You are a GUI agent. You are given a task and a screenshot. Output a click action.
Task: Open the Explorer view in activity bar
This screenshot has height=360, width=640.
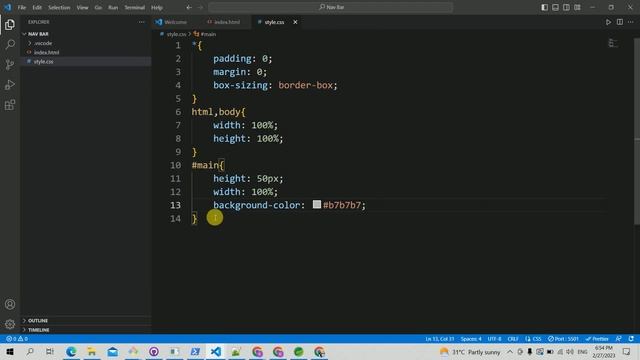pyautogui.click(x=10, y=24)
